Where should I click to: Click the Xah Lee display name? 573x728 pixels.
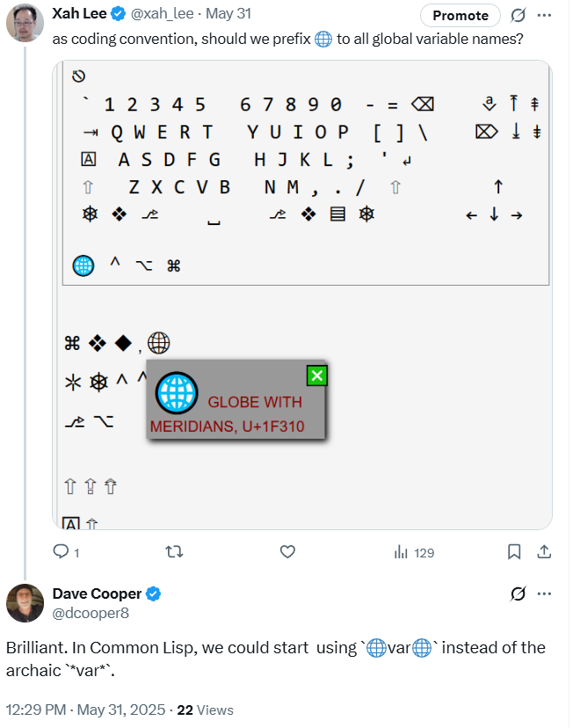[80, 14]
